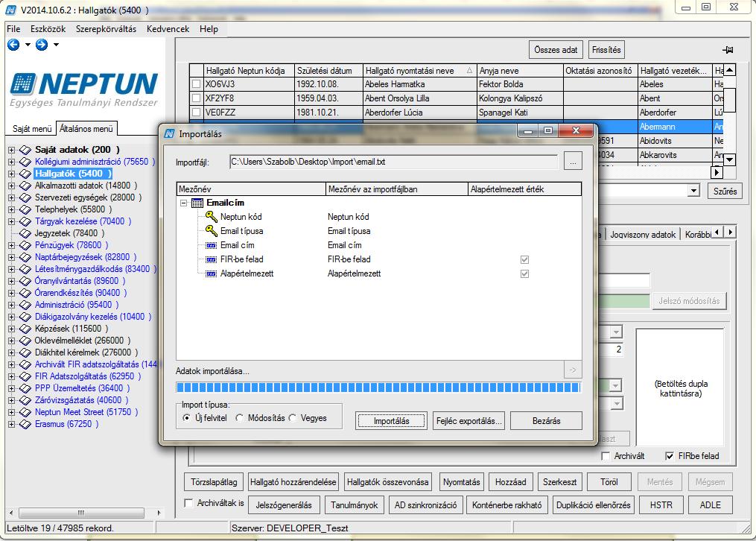Open the forward arrow history dropdown

pos(57,45)
